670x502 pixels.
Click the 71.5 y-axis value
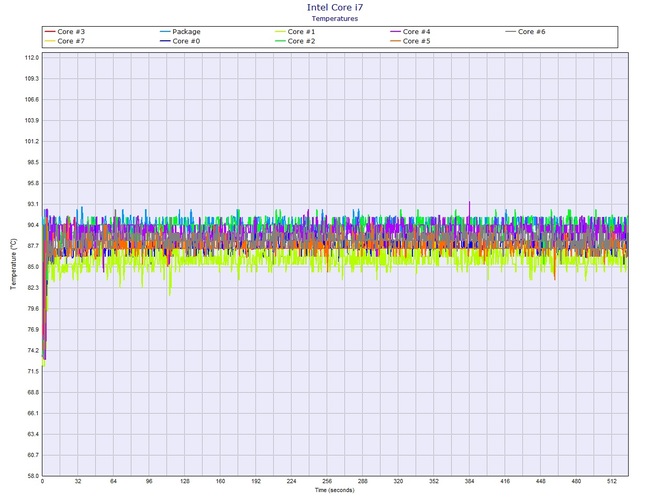pos(32,372)
